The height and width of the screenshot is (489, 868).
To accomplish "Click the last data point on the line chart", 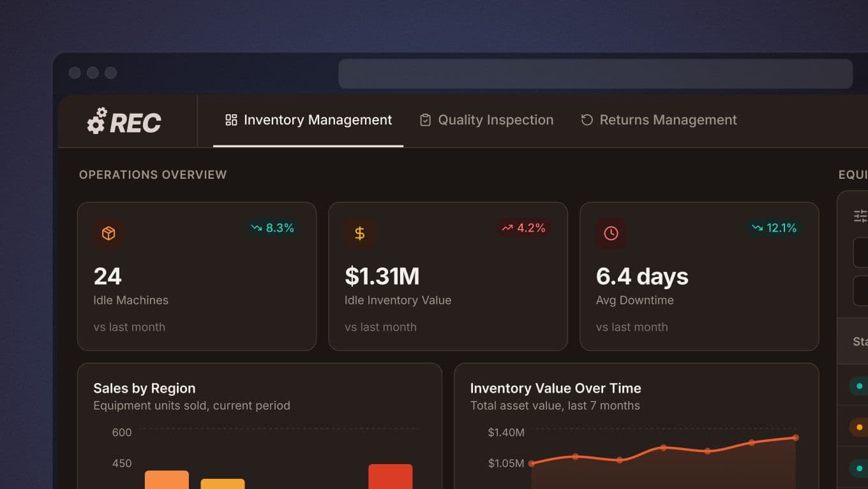I will pos(795,438).
